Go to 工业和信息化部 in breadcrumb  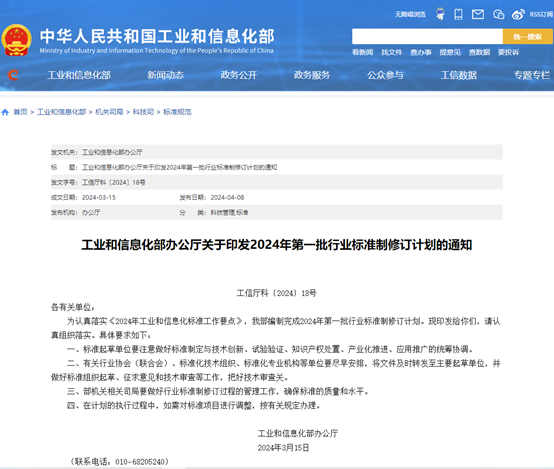pos(61,112)
